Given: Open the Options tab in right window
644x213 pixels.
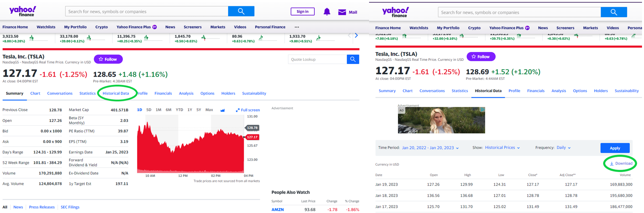Looking at the screenshot, I should click(x=580, y=91).
